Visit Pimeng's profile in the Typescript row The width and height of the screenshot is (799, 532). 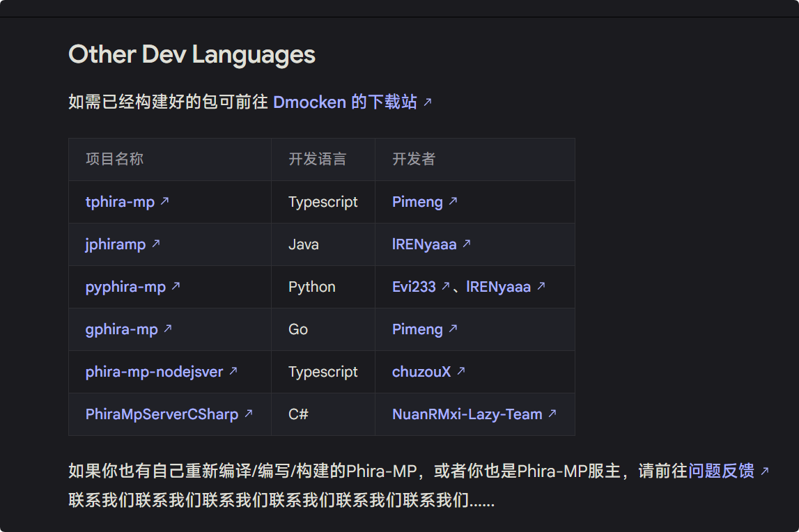(417, 202)
